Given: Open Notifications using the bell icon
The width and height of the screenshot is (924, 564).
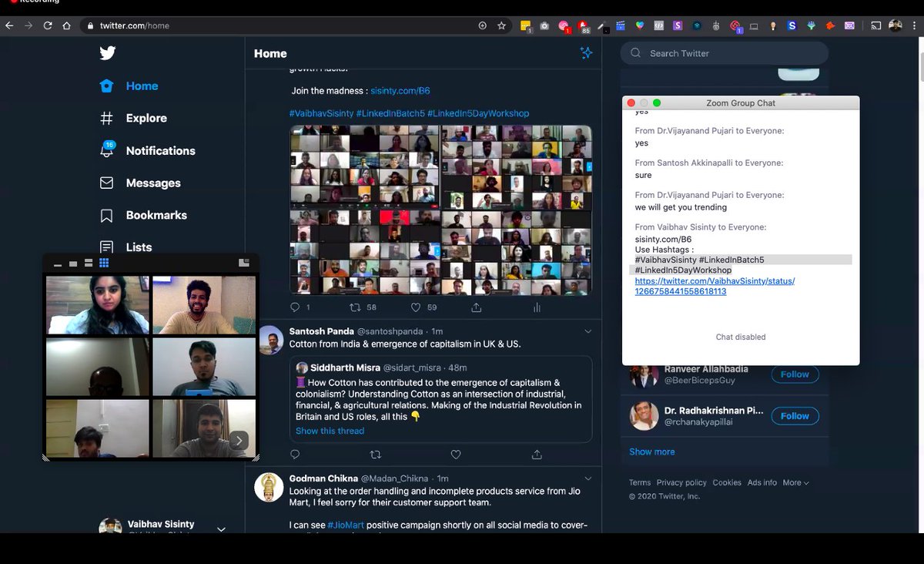Looking at the screenshot, I should (107, 150).
